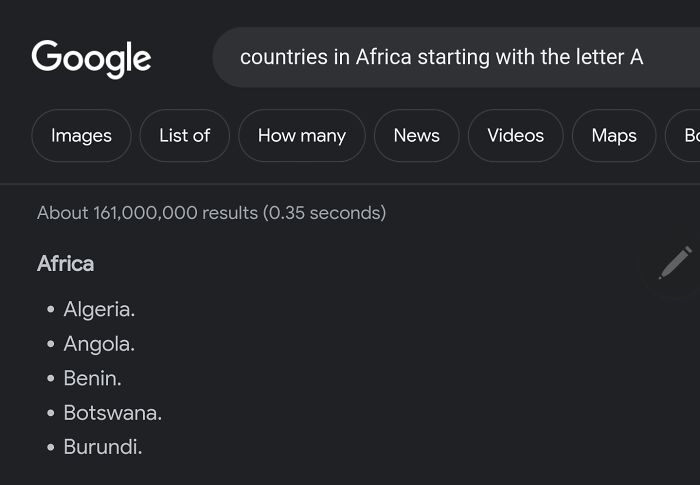
Task: Open the Maps filter chip
Action: click(x=613, y=136)
